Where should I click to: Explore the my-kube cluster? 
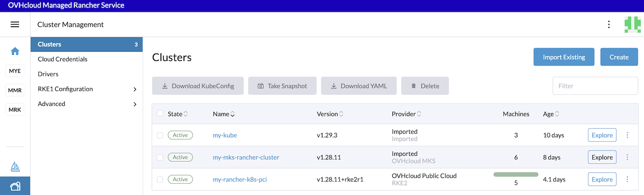[x=602, y=135]
